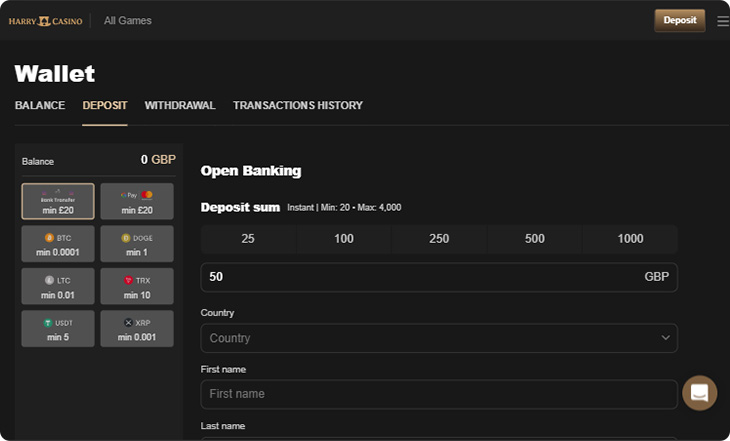This screenshot has width=730, height=441.
Task: Expand the Country dropdown
Action: pos(439,338)
